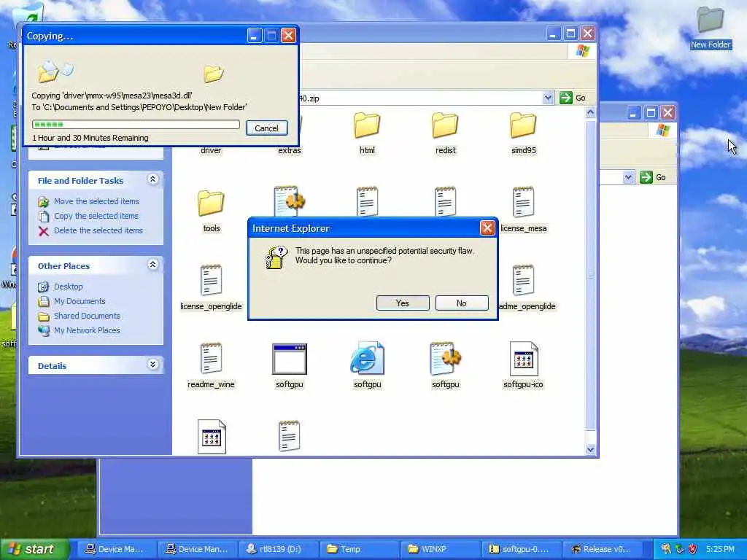Open the driver folder icon
The height and width of the screenshot is (560, 747).
[211, 150]
